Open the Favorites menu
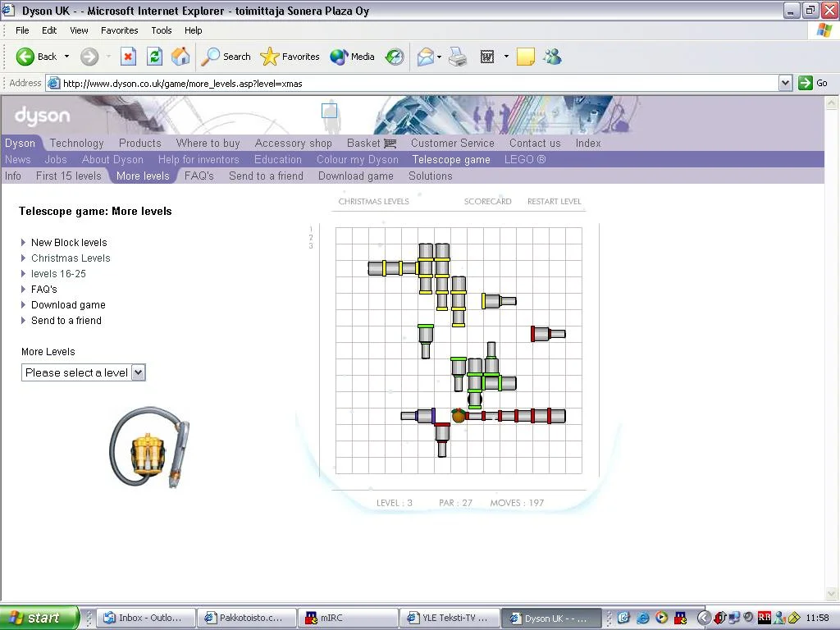 pyautogui.click(x=120, y=30)
